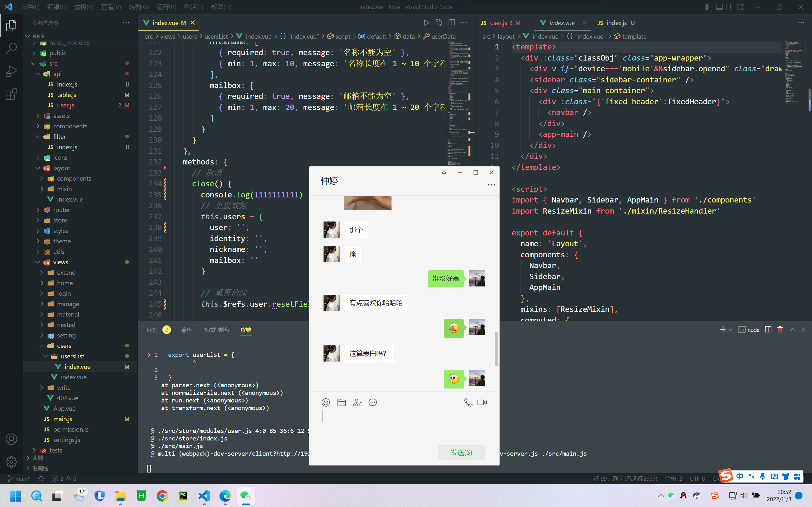The height and width of the screenshot is (507, 812).
Task: Split the editor right icon
Action: tap(452, 23)
